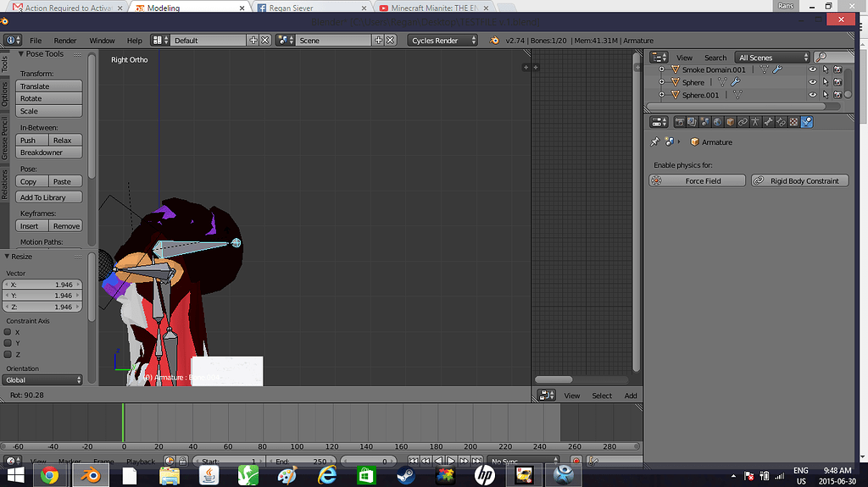Open Google Chrome from the taskbar
Viewport: 868px width, 487px height.
point(50,475)
